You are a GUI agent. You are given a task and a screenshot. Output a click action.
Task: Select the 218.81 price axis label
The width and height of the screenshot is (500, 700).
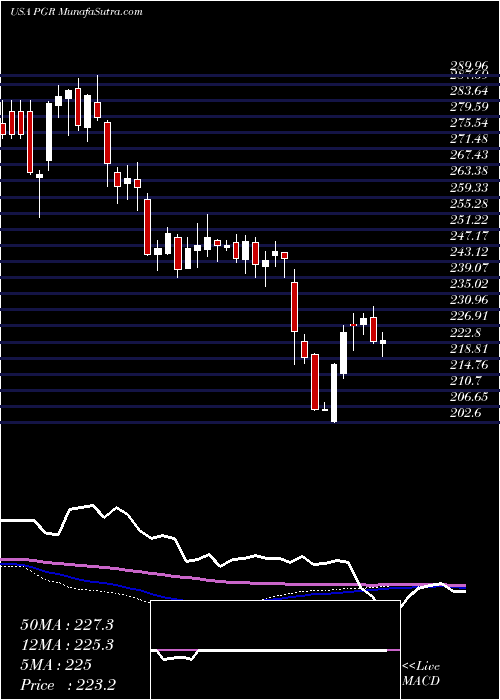coord(468,349)
